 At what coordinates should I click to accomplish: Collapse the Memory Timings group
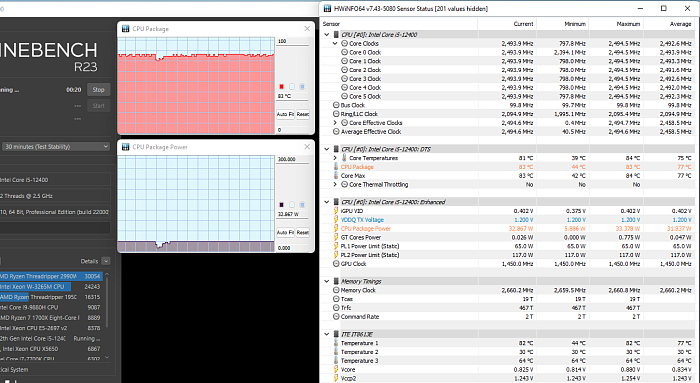pos(327,281)
